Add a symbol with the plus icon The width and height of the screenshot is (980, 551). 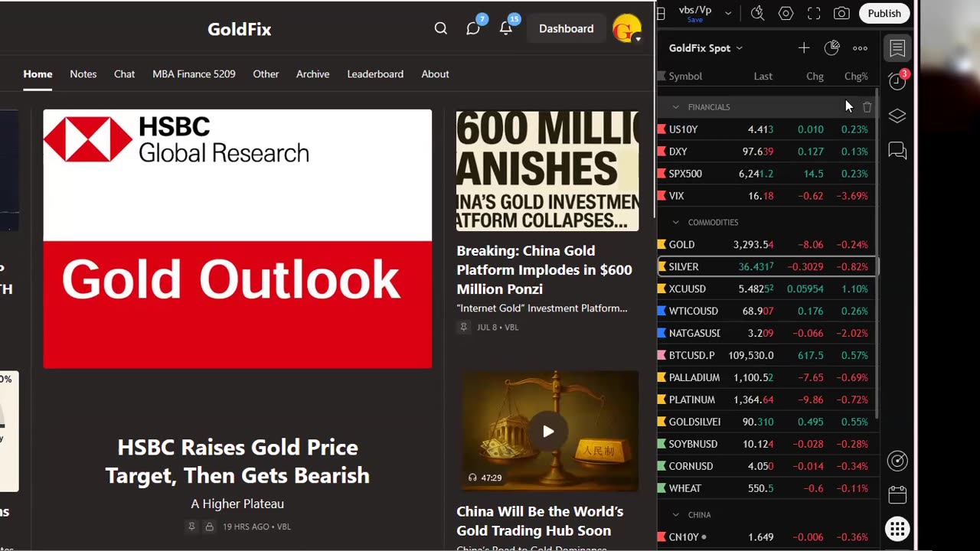(804, 48)
